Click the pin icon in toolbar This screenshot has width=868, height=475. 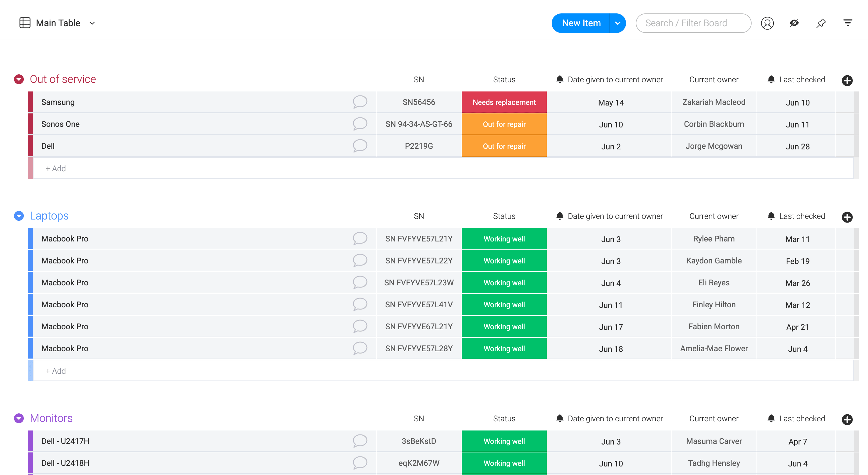(x=821, y=23)
